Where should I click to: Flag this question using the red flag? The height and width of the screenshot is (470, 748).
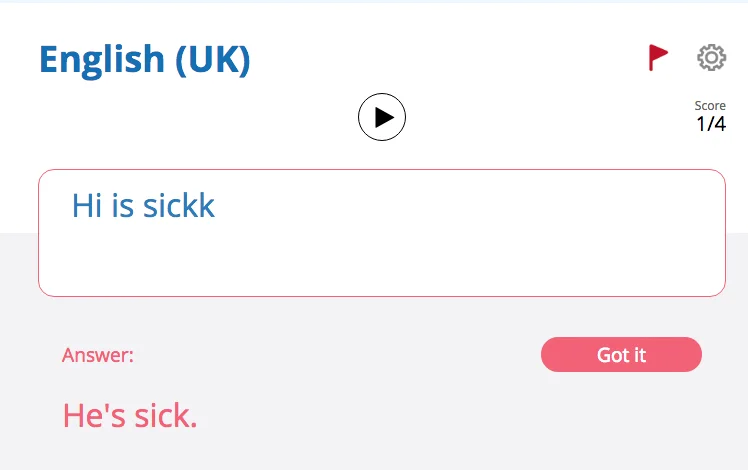(657, 57)
